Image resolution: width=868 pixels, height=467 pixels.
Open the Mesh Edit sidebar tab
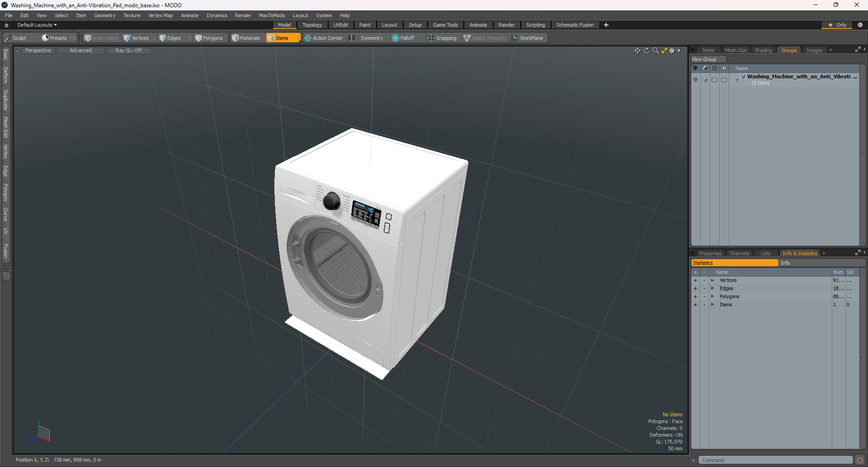coord(5,127)
